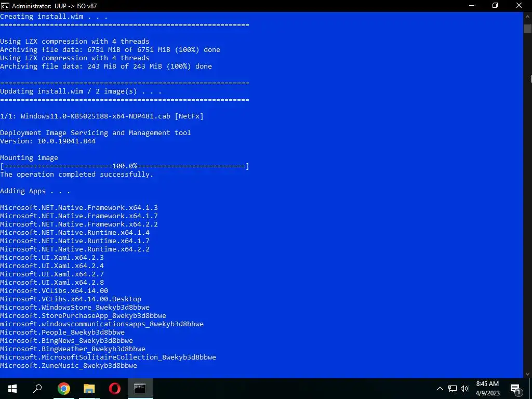Click Microsoft.NET.Native.Runtime.x64.1.7 line
This screenshot has height=399, width=532.
(75, 241)
